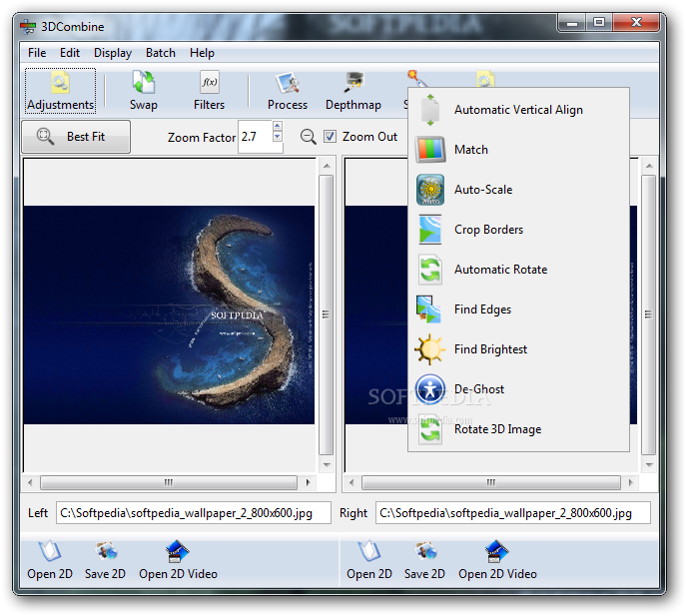Click the gear document toolbar icon at far right
The image size is (687, 616).
485,80
